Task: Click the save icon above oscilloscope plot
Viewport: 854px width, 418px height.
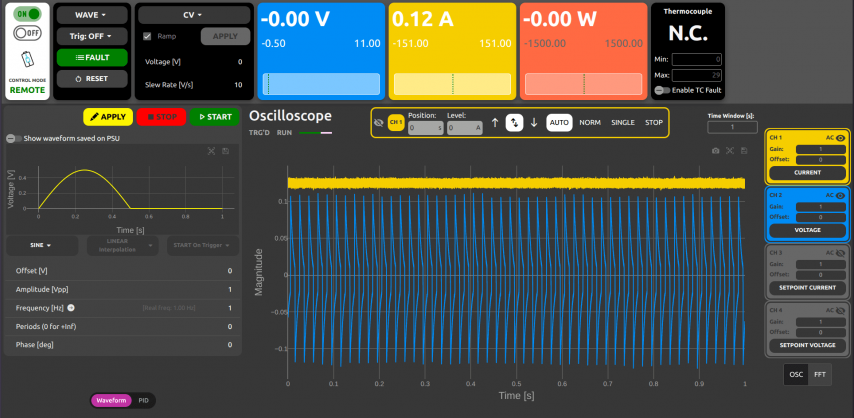Action: 745,150
